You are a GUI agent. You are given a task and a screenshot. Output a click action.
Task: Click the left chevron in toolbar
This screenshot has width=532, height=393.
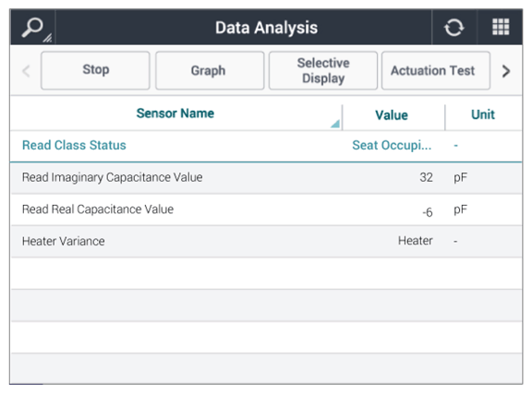(26, 71)
